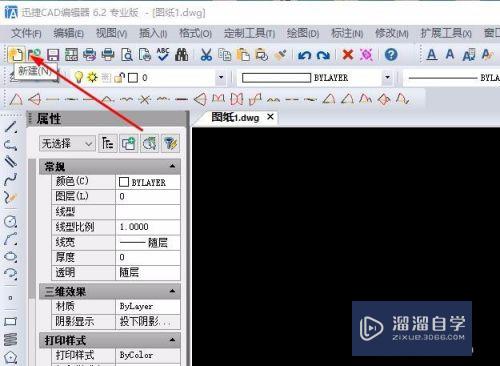This screenshot has width=500, height=366.
Task: Select the Ellipse drawing tool
Action: point(10,256)
